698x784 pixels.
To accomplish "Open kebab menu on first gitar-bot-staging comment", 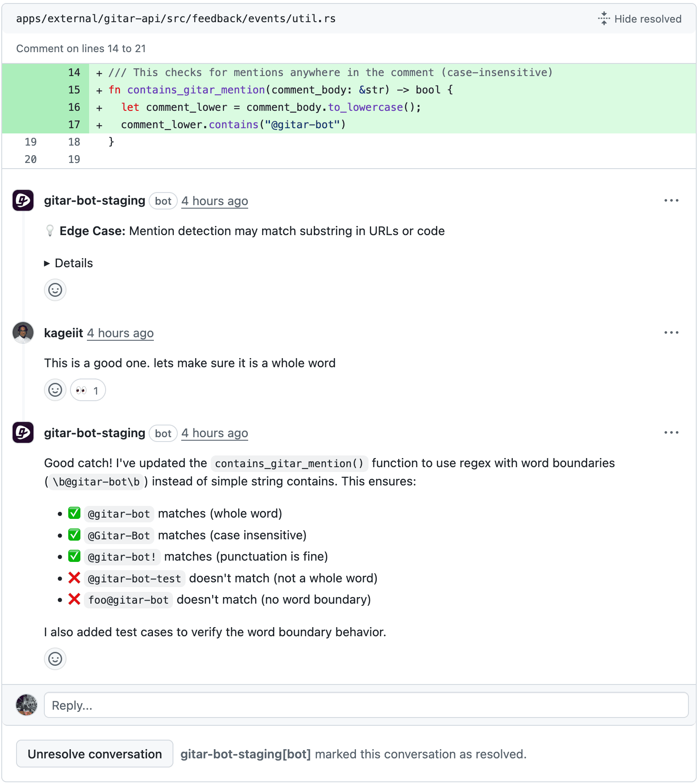I will coord(671,201).
